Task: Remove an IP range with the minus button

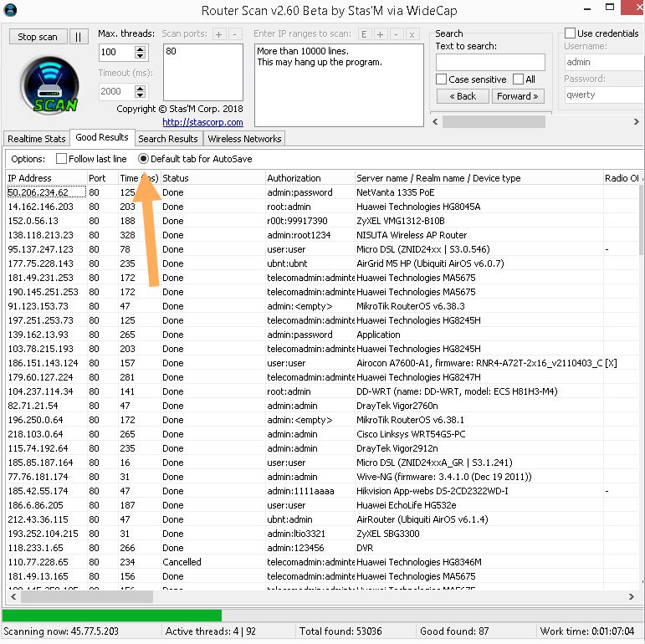Action: (x=396, y=34)
